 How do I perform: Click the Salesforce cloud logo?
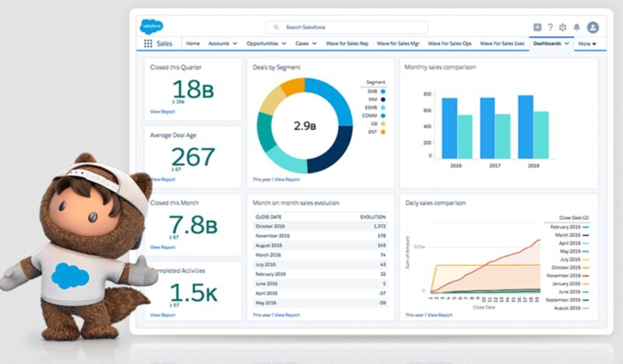click(x=151, y=26)
